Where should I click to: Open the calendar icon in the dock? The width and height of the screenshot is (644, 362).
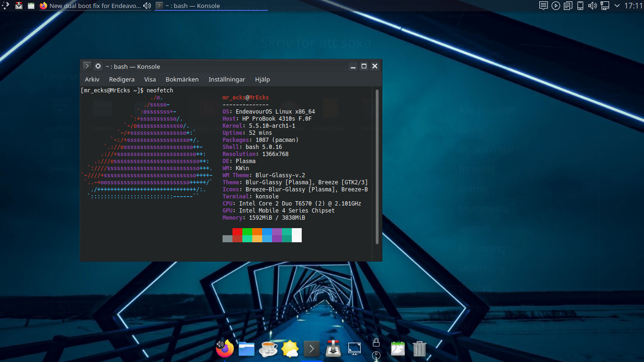pyautogui.click(x=398, y=349)
